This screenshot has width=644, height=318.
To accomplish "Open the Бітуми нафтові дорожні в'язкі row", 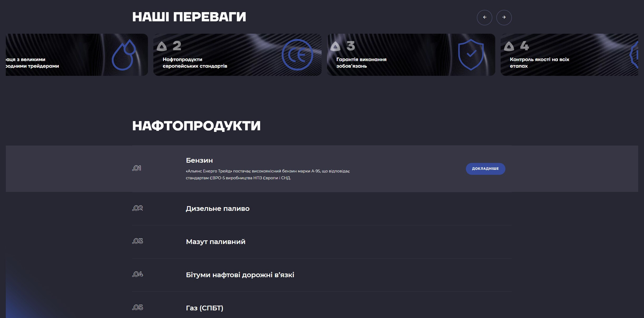I will 240,275.
